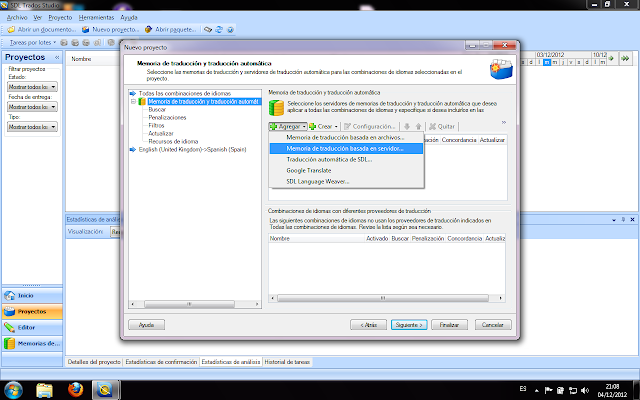This screenshot has width=640, height=400.
Task: Click the calendar single green forward arrow
Action: 611,58
